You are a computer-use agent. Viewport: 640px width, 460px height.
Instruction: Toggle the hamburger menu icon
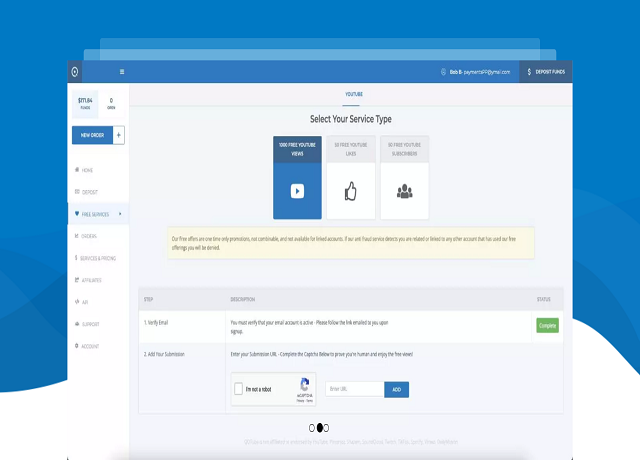coord(122,72)
